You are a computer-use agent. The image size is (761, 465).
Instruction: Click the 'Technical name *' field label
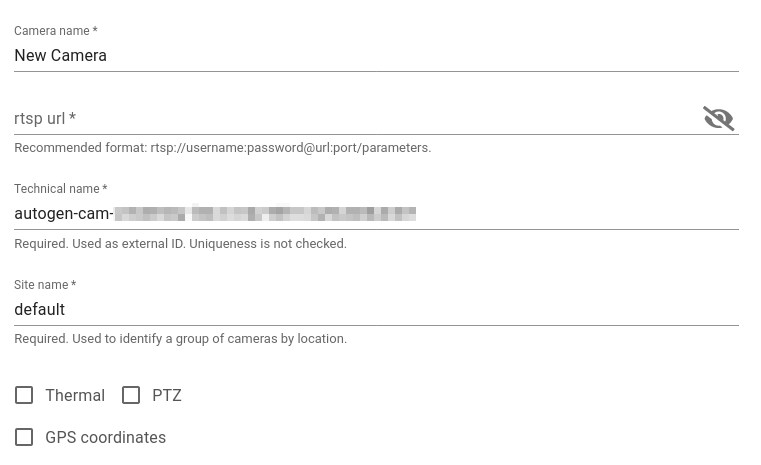[x=60, y=189]
